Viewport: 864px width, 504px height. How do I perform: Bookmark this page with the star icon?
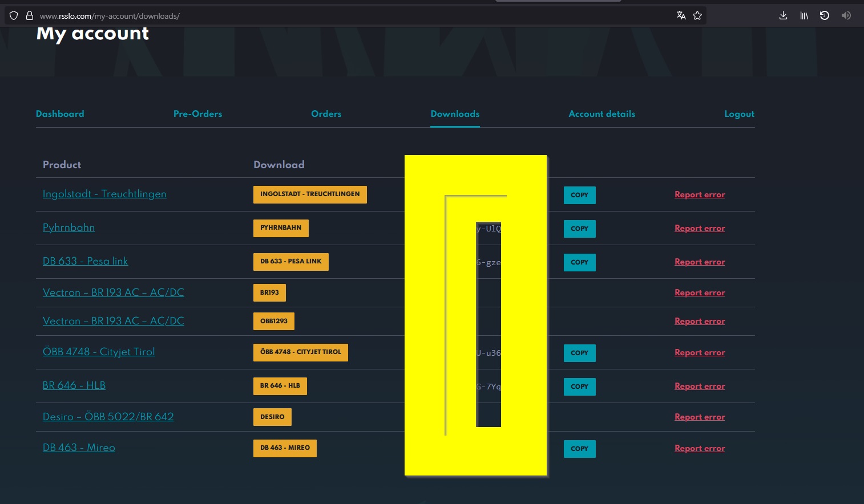(697, 15)
